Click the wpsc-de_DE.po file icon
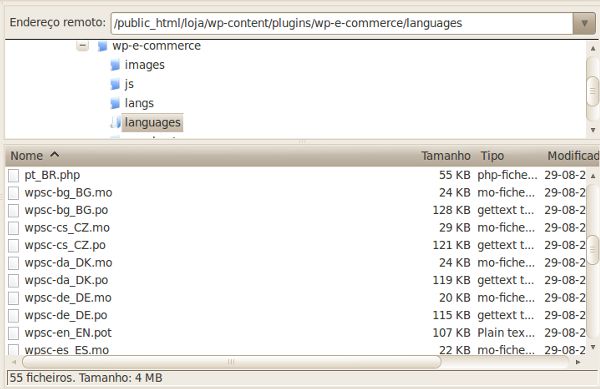The width and height of the screenshot is (600, 389). (13, 316)
